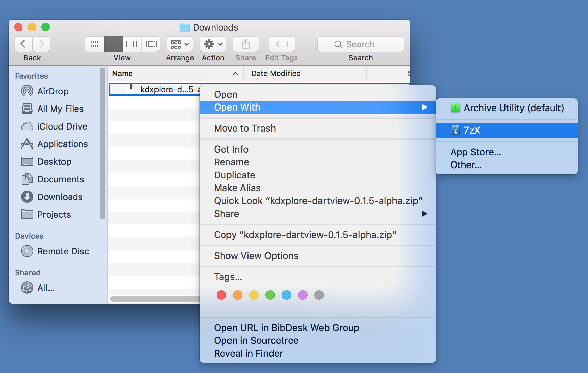Screen dimensions: 588x373
Task: Open Applications in the sidebar
Action: pyautogui.click(x=54, y=144)
